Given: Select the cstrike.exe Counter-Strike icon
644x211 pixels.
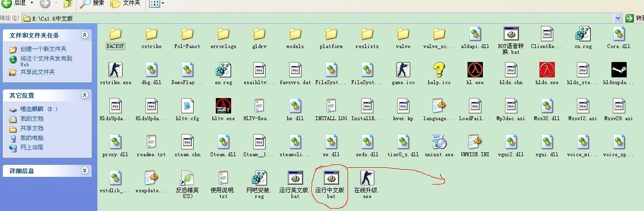Looking at the screenshot, I should [115, 70].
